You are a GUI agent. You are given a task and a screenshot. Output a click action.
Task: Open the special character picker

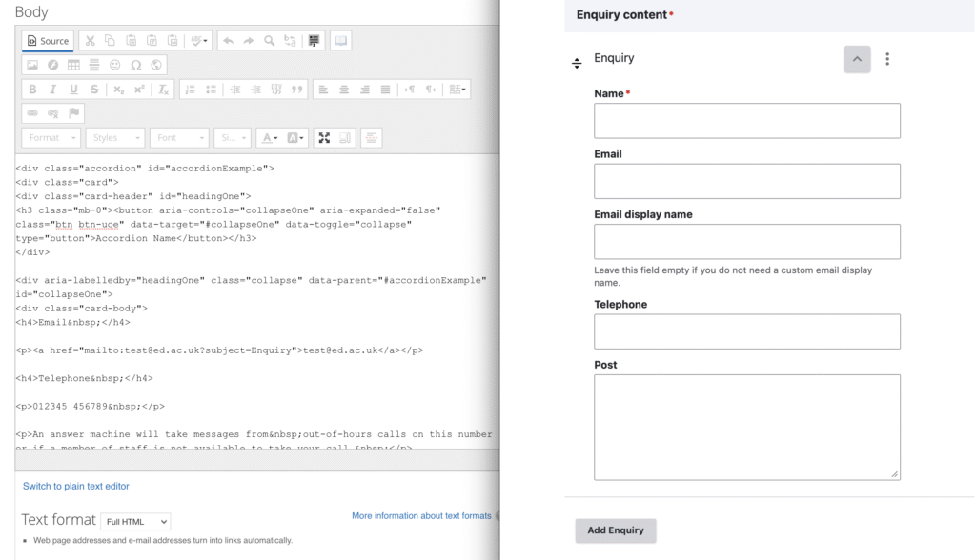(x=134, y=63)
